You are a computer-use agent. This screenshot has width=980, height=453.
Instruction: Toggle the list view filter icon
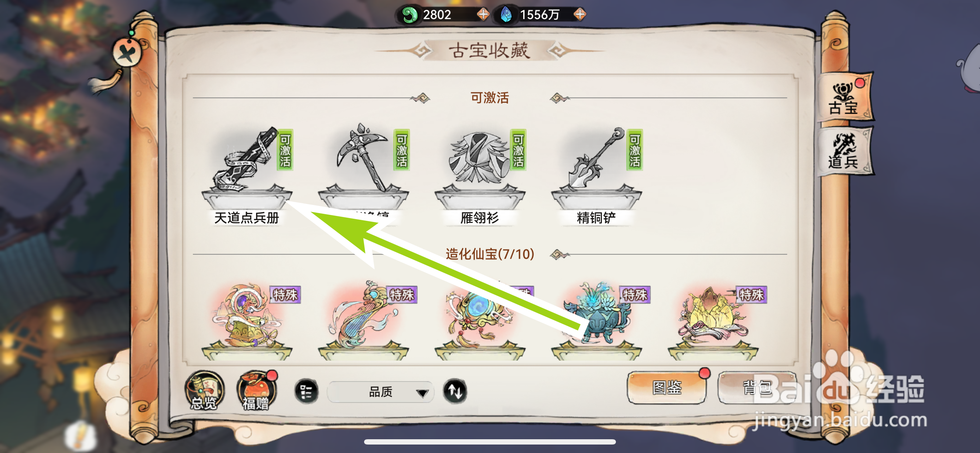(x=306, y=391)
